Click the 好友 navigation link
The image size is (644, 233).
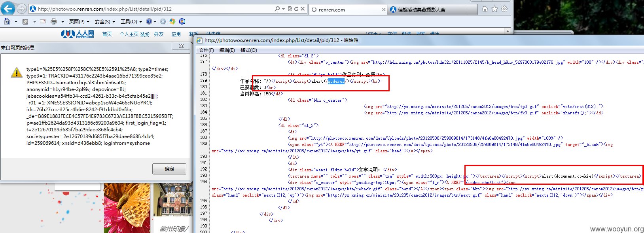(x=159, y=34)
